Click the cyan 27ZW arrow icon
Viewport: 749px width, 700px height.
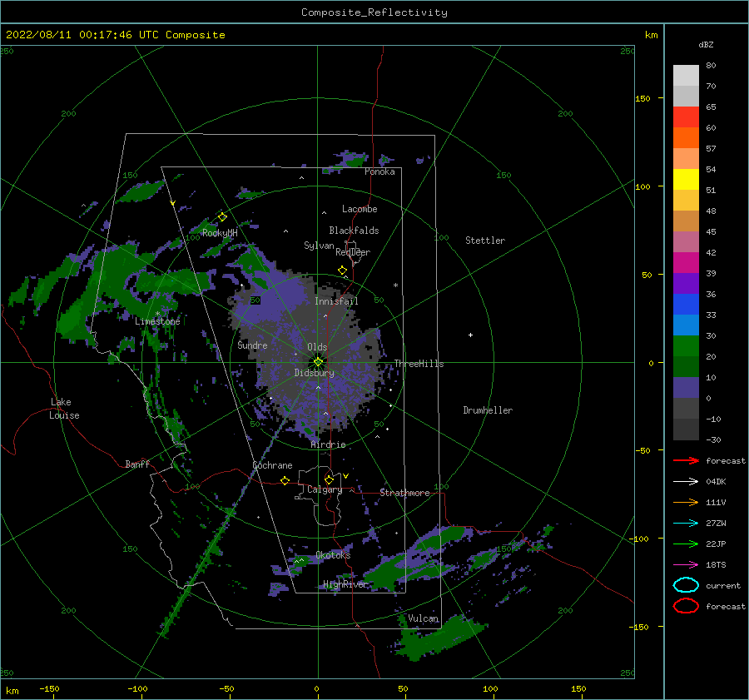tap(686, 524)
